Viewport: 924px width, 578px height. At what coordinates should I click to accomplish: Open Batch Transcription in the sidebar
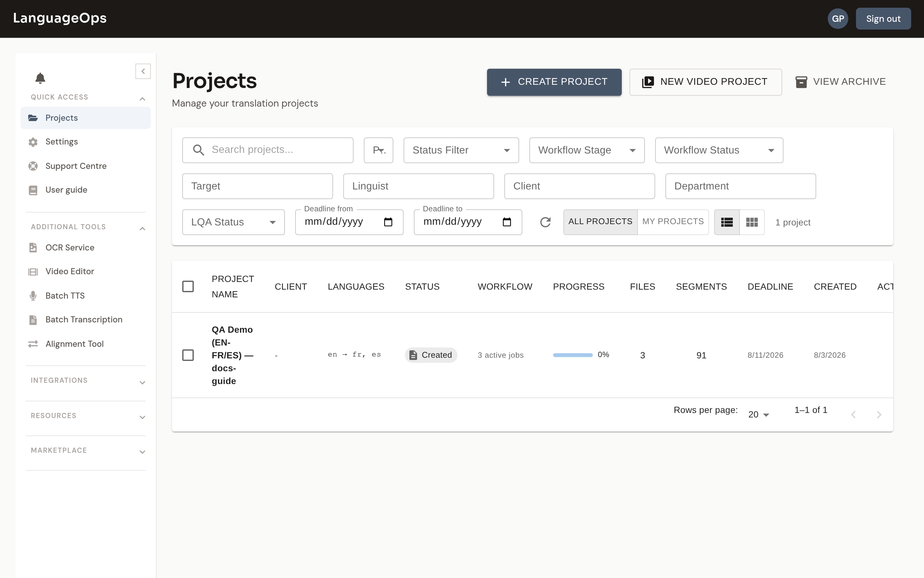pyautogui.click(x=86, y=320)
